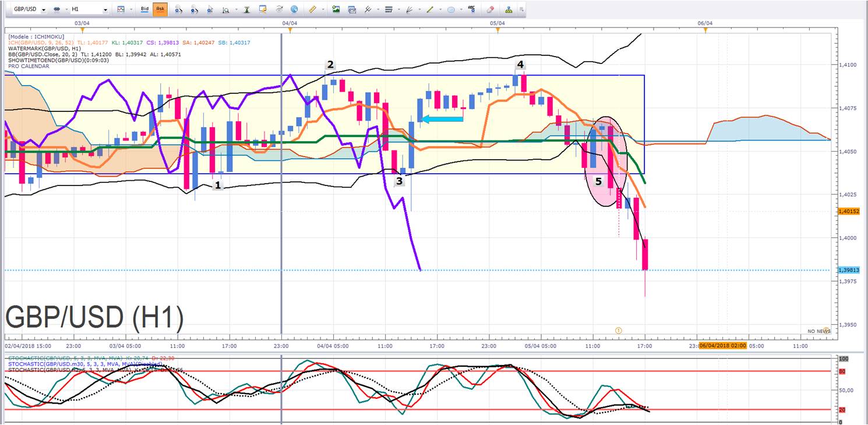Select the cursor pointer tool icon
868x425 pixels.
tap(210, 10)
